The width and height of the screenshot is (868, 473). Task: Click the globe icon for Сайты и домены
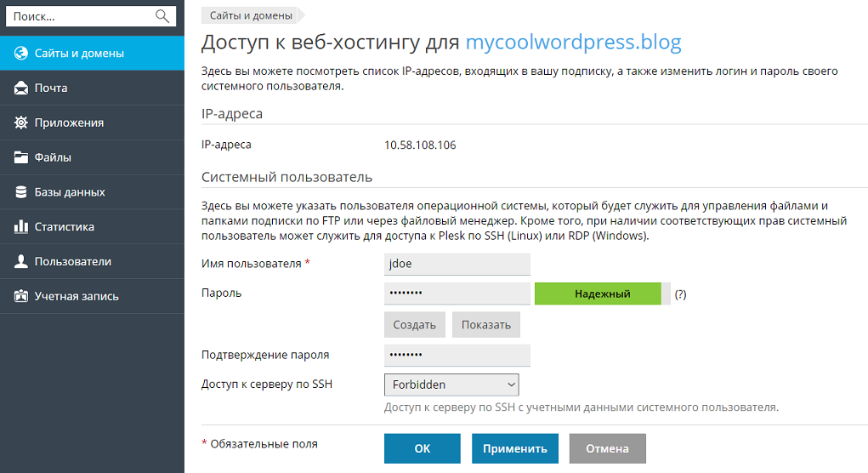coord(21,54)
